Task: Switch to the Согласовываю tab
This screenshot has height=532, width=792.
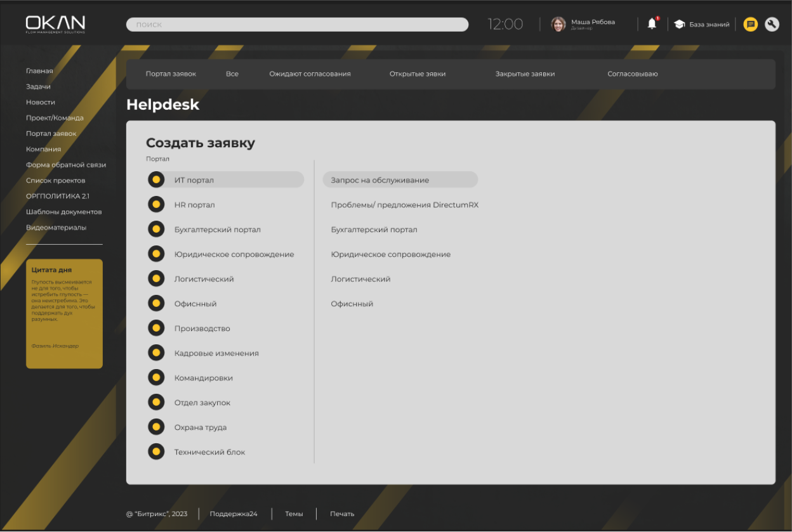Action: (x=633, y=74)
